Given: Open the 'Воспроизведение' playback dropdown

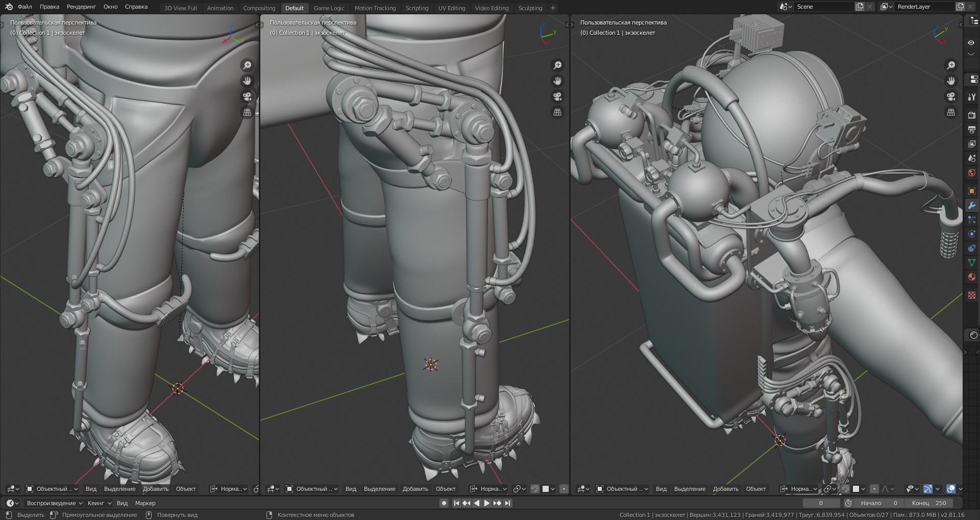Looking at the screenshot, I should pyautogui.click(x=54, y=503).
